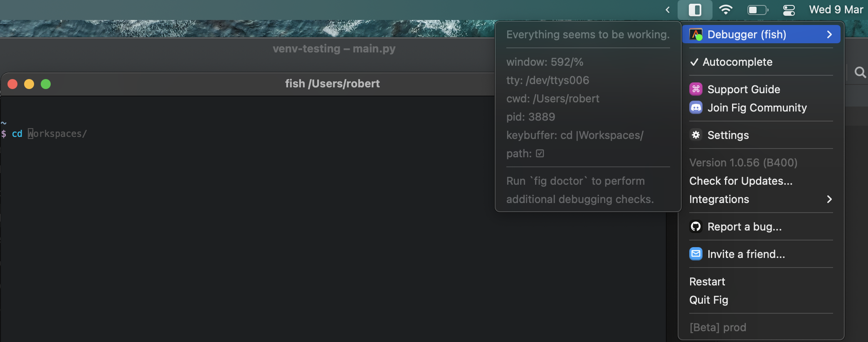
Task: Click Check for Updates in the Fig menu
Action: pos(740,181)
